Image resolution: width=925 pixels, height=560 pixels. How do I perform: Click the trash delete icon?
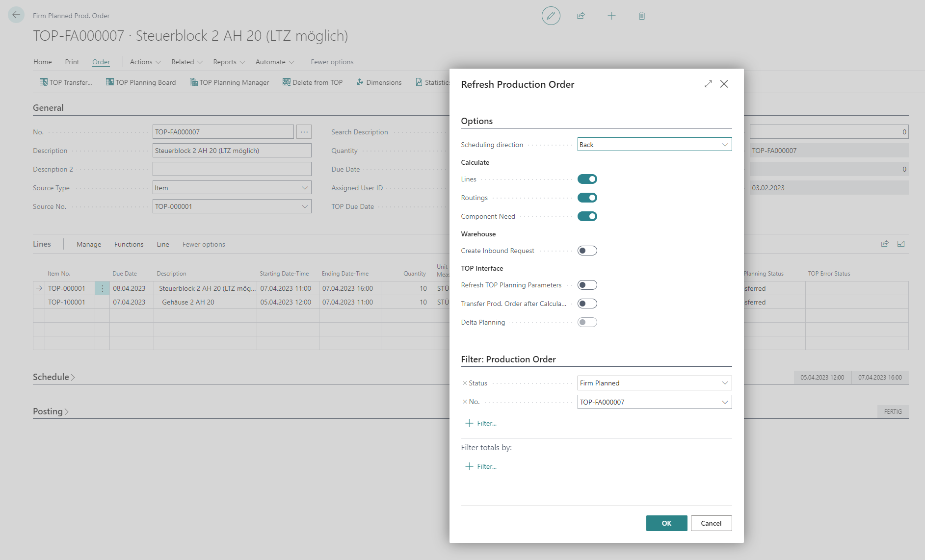[x=641, y=16]
